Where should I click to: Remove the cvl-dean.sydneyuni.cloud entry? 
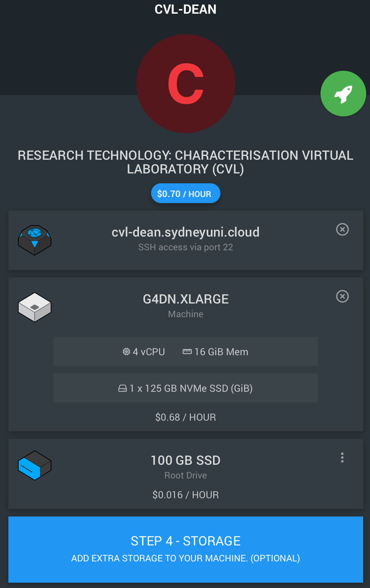(342, 229)
